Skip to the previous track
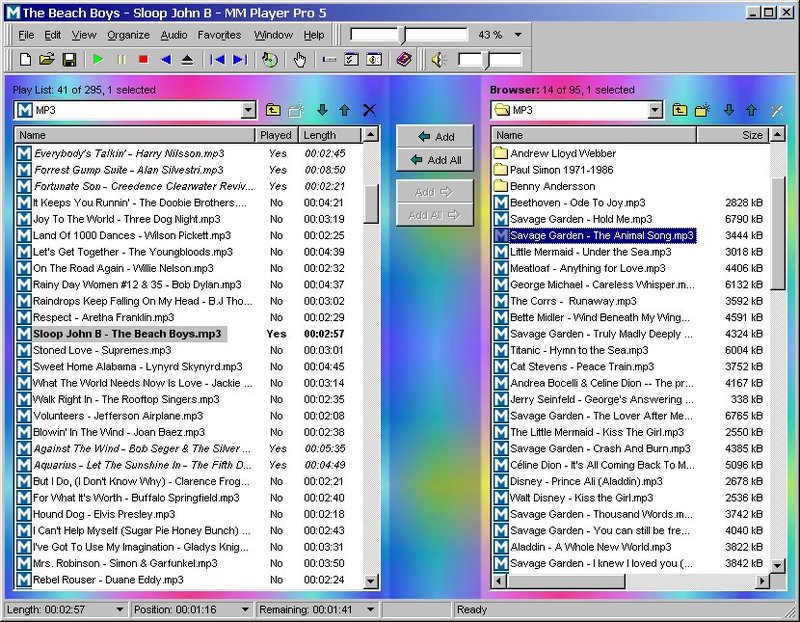Screen dimensions: 800x622 point(217,60)
